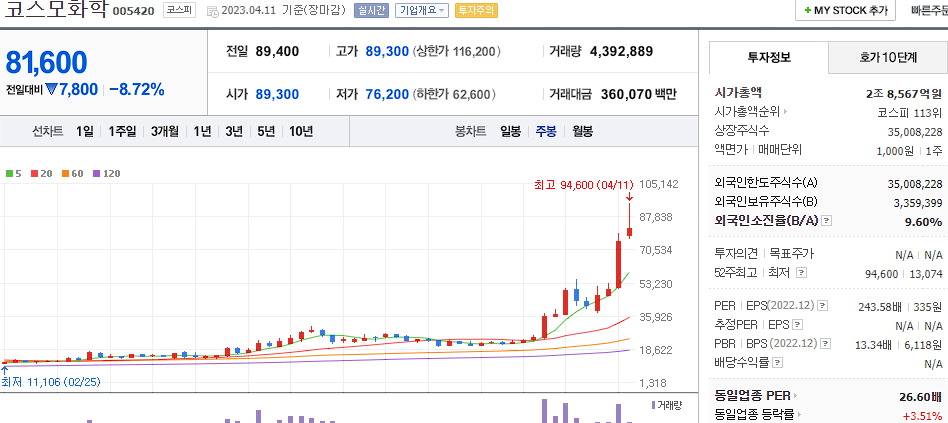Click PBR value 13.34배
948x423 pixels.
coord(873,345)
